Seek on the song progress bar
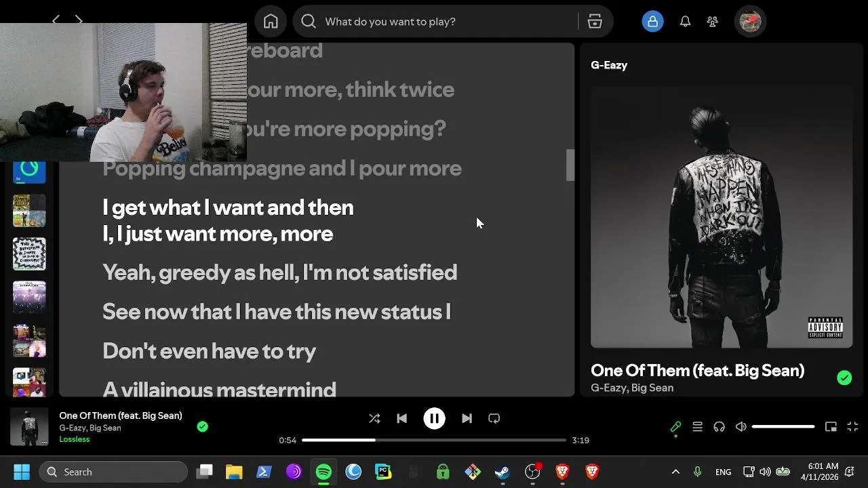Screen dimensions: 868x488 pyautogui.click(x=434, y=440)
